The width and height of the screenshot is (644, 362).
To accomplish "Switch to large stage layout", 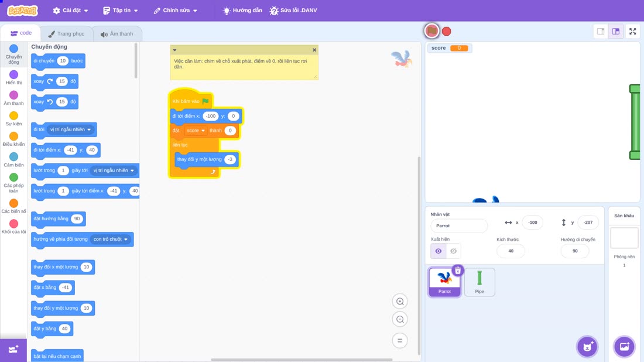I will pos(616,31).
